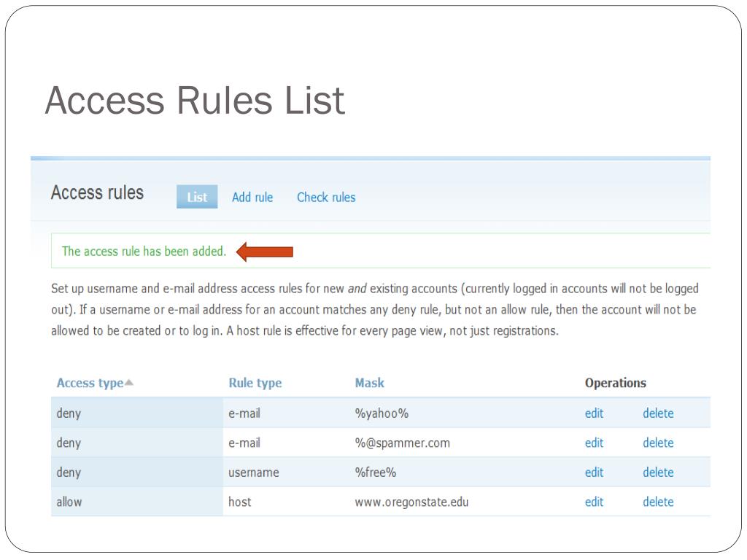Edit the %free% username rule

[594, 472]
